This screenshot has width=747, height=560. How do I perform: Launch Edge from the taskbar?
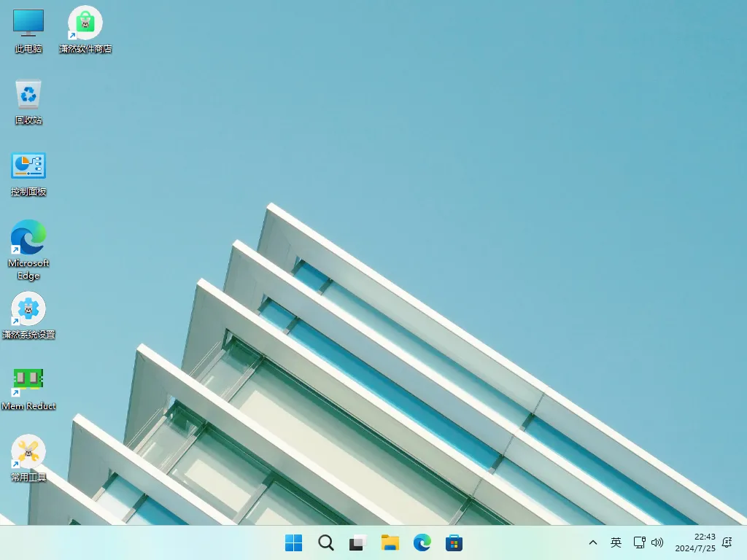point(422,542)
